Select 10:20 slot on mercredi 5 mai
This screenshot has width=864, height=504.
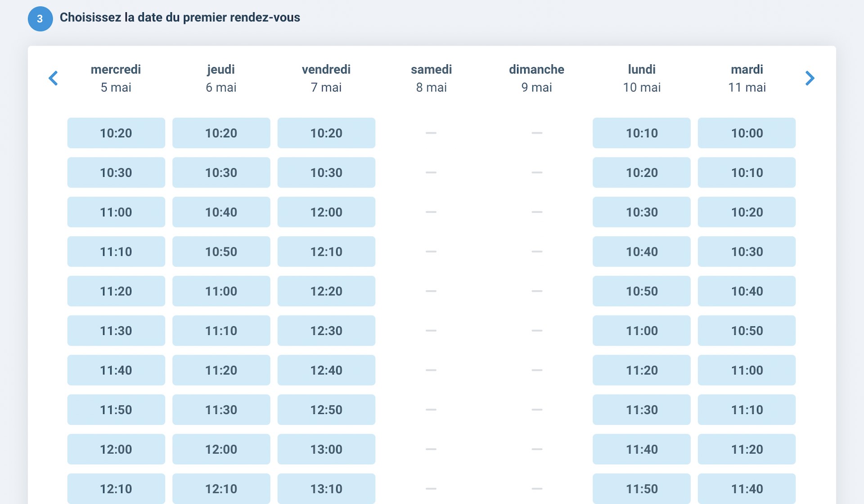(116, 133)
